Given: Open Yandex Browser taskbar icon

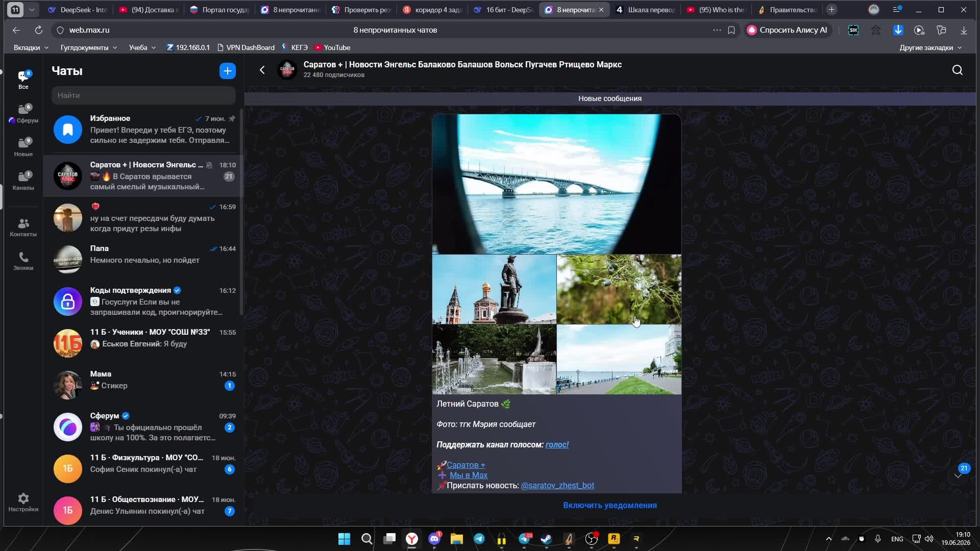Looking at the screenshot, I should pos(412,539).
